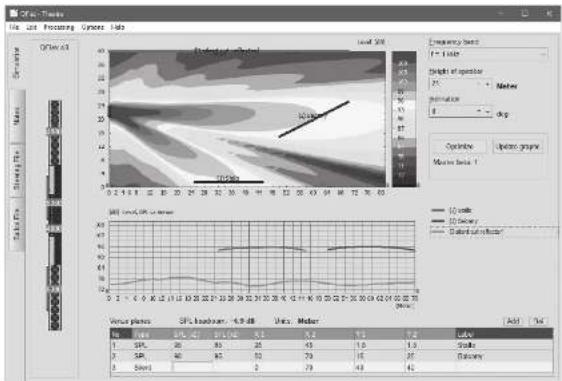This screenshot has width=562, height=381.
Task: Click the Type cell in row 1
Action: pos(152,345)
